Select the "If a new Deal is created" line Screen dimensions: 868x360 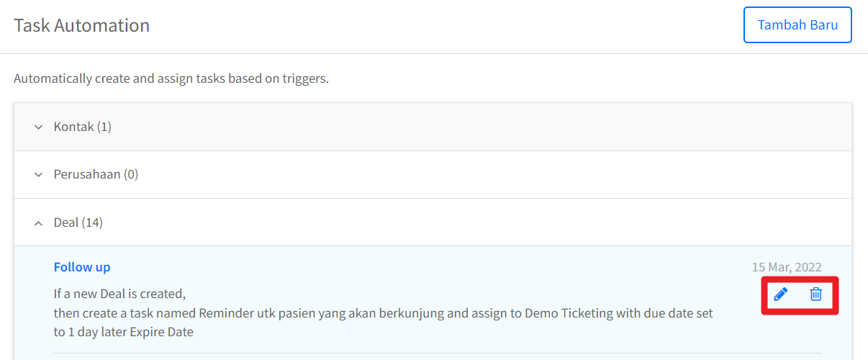120,294
